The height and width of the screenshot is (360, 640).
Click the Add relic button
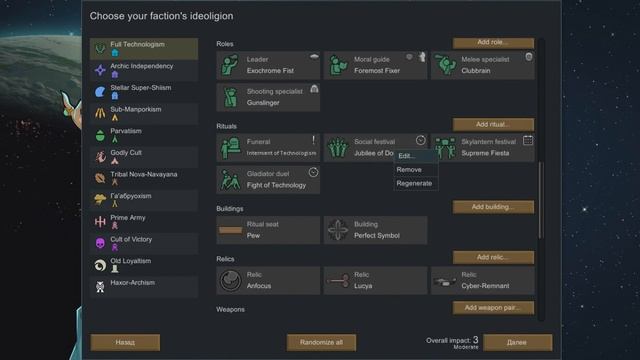[493, 257]
